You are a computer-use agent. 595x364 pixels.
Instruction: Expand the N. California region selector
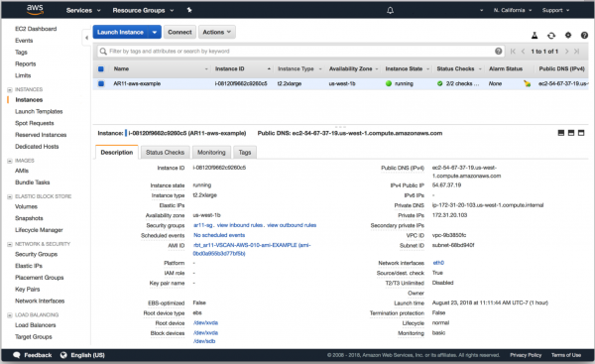click(x=513, y=10)
